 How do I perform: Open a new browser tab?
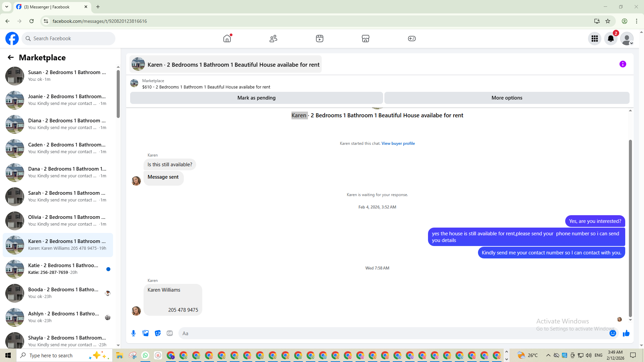tap(98, 7)
